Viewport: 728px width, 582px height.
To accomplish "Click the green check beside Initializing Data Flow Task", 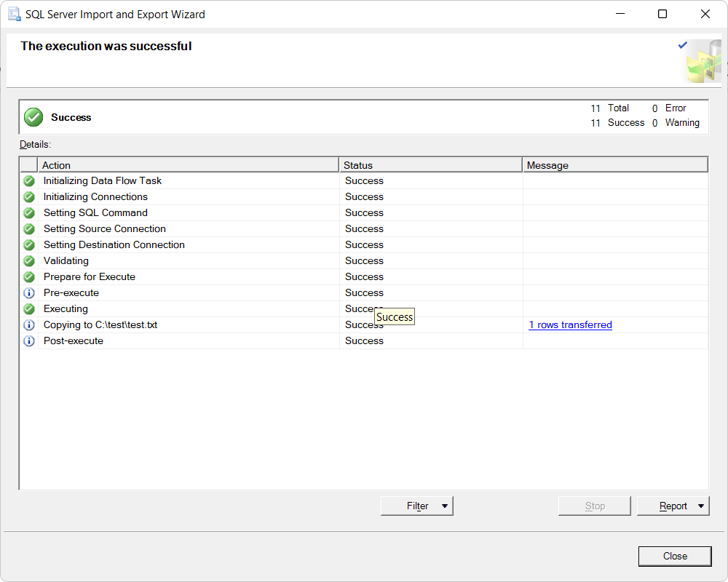I will [29, 180].
